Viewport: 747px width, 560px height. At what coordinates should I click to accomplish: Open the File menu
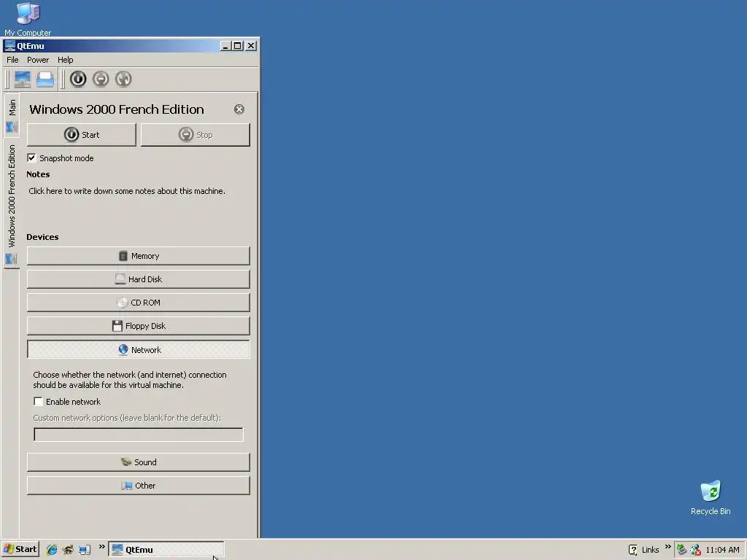click(12, 60)
